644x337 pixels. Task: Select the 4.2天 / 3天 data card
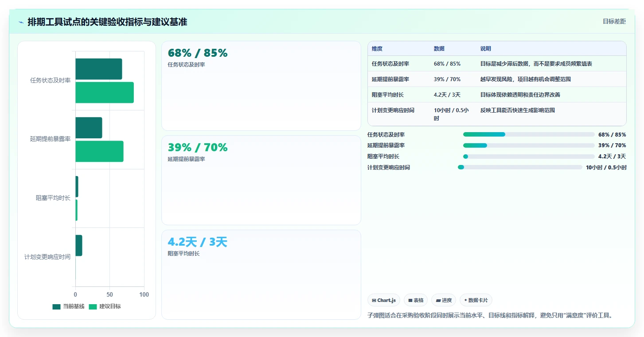click(261, 274)
